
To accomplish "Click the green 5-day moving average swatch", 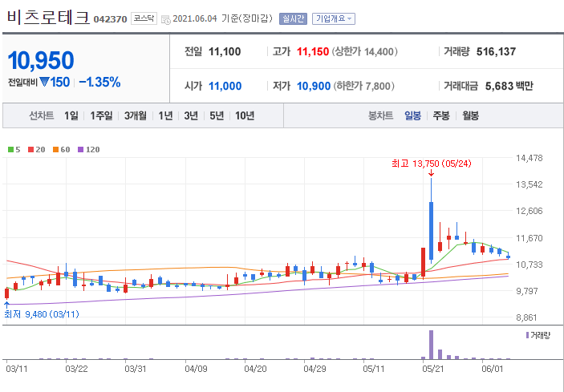I will (x=10, y=149).
